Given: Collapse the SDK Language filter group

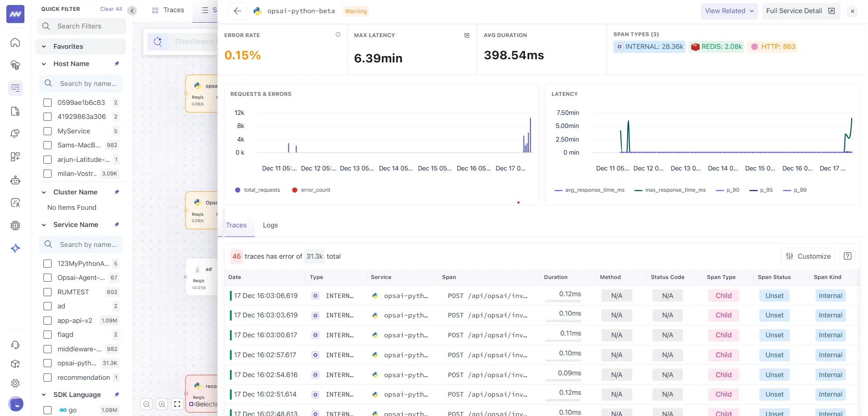Looking at the screenshot, I should (x=44, y=395).
